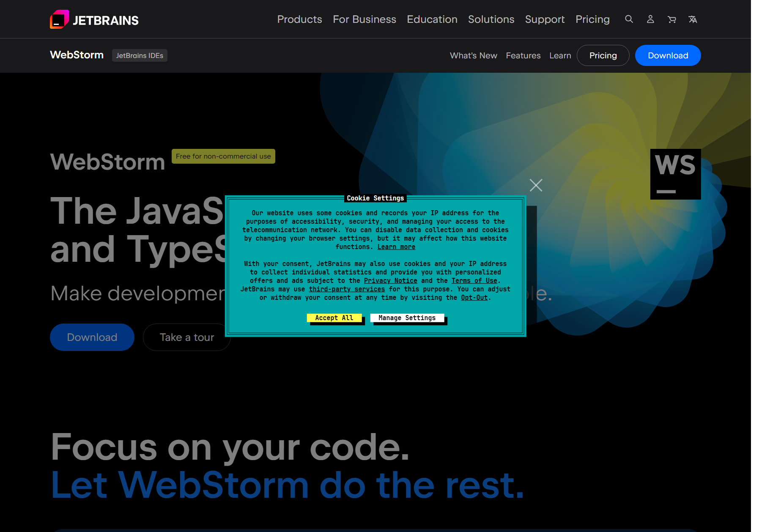This screenshot has width=759, height=532.
Task: Open the language selector icon
Action: pos(693,19)
